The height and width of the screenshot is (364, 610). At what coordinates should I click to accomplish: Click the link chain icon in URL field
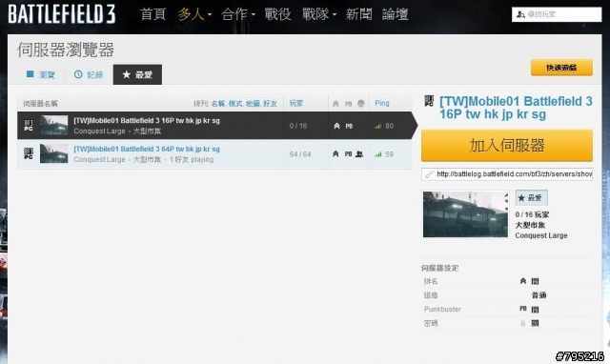429,174
